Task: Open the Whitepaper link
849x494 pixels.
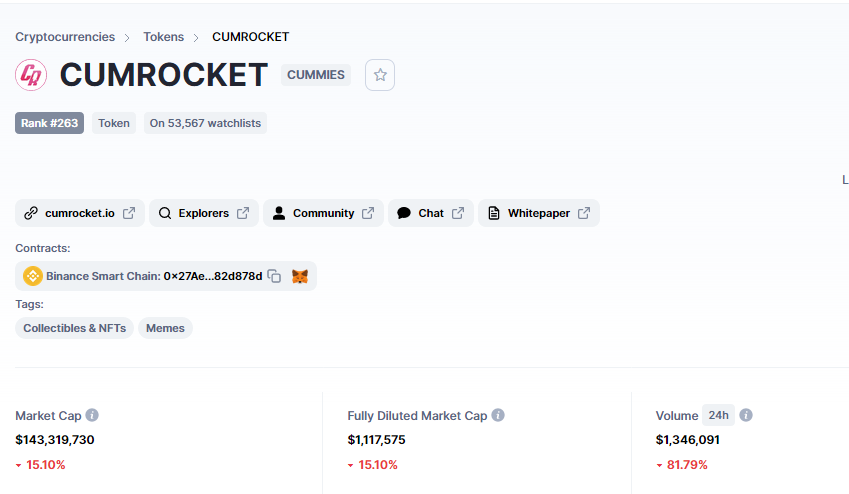Action: point(539,213)
